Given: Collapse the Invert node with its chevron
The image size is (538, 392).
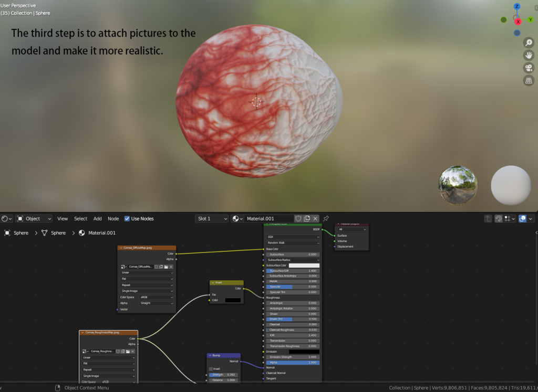Looking at the screenshot, I should pyautogui.click(x=213, y=282).
